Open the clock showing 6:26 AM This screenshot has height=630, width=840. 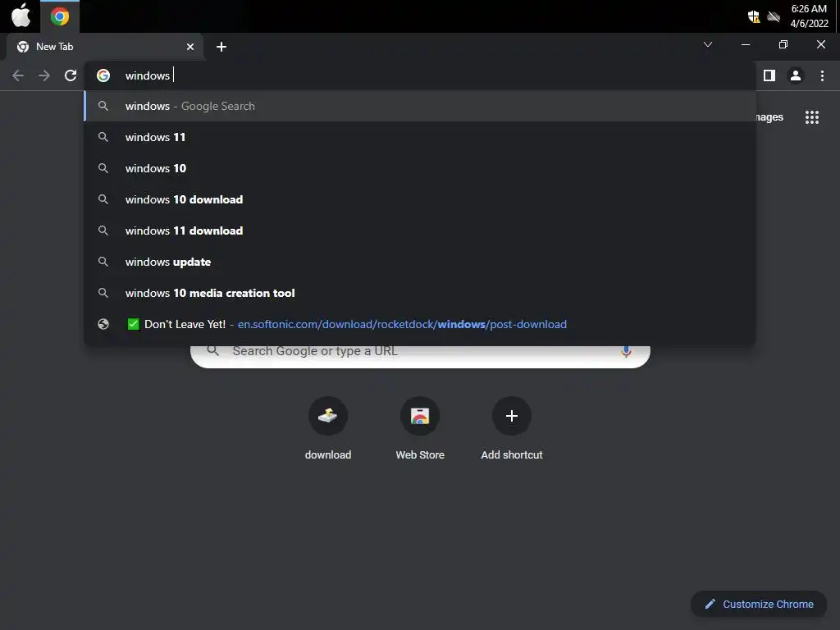[809, 16]
